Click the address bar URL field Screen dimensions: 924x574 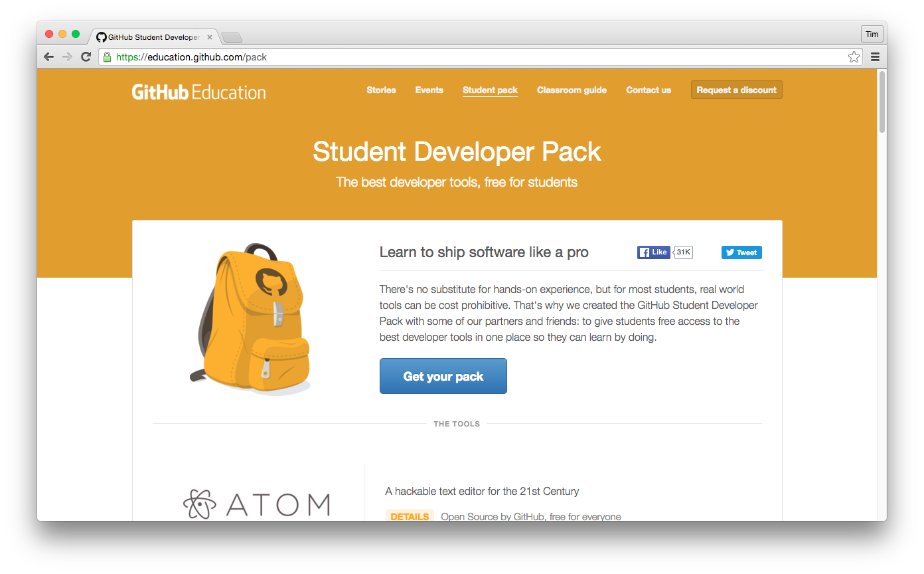[x=481, y=57]
